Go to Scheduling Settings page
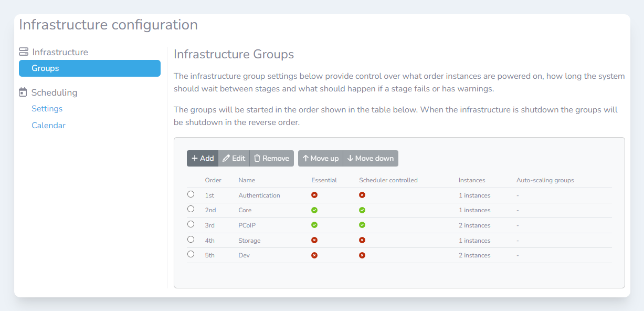 47,109
